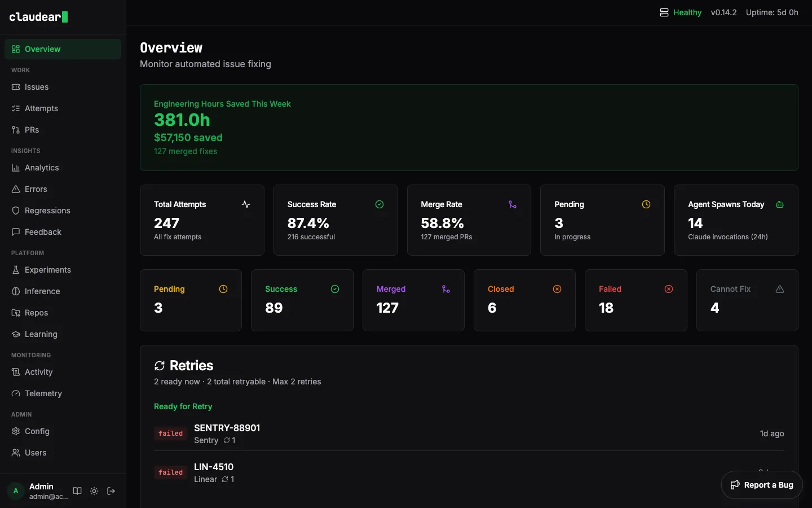Click the sparkline icon on Total Attempts card
Screen dimensions: 812x508
coord(246,204)
